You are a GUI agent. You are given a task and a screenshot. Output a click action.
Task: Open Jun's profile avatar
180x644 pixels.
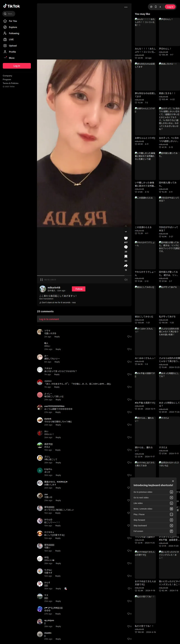[x=40, y=496]
